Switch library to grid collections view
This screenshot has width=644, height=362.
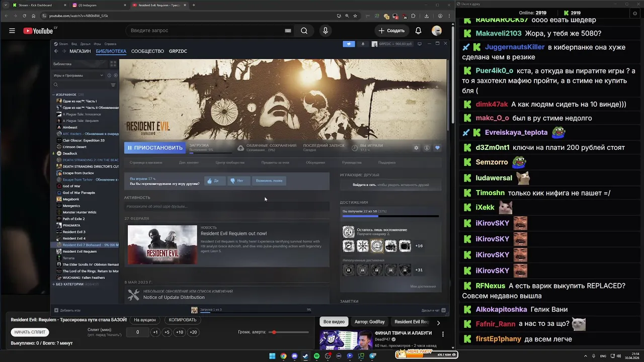113,64
